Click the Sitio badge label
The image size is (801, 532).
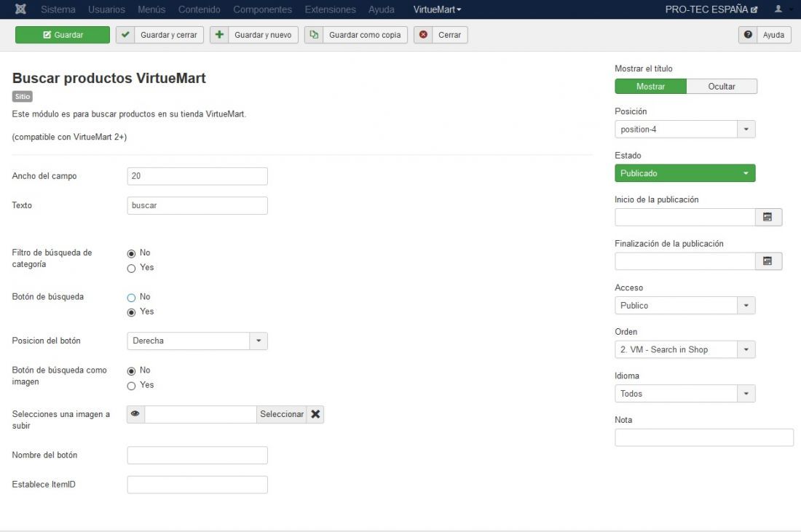[x=22, y=97]
